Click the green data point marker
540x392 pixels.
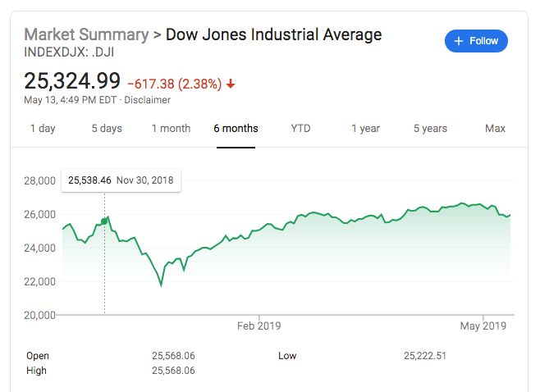point(104,220)
